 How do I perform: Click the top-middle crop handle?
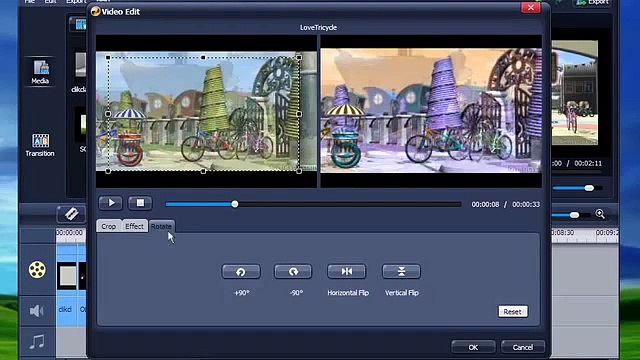coord(203,58)
